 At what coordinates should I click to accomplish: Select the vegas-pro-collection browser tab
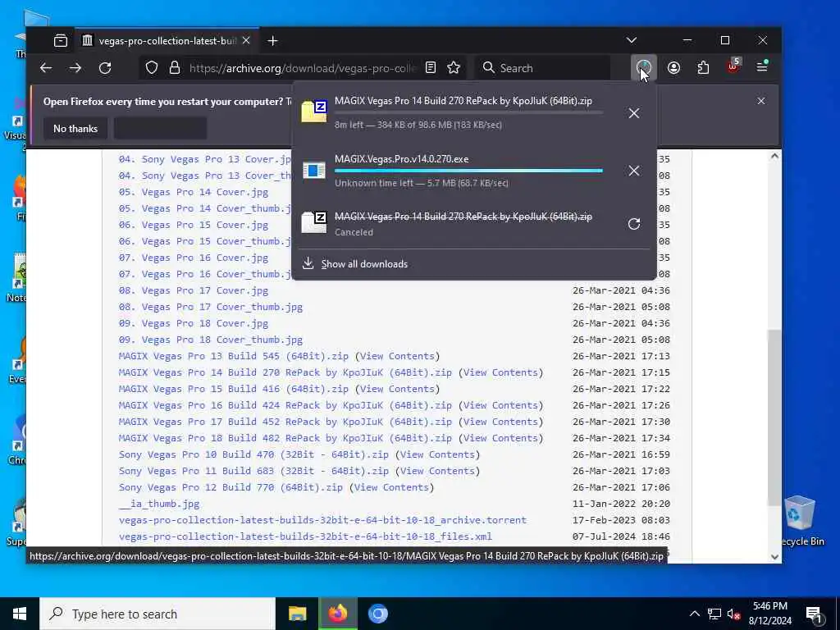click(x=166, y=41)
